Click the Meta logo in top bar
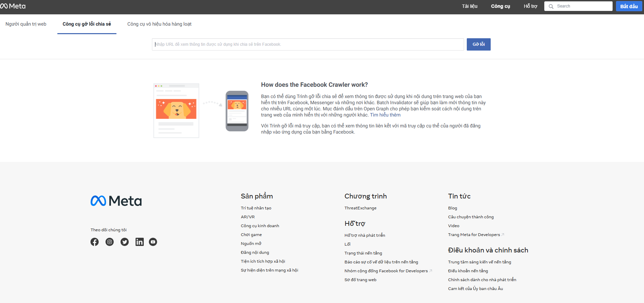 (13, 6)
